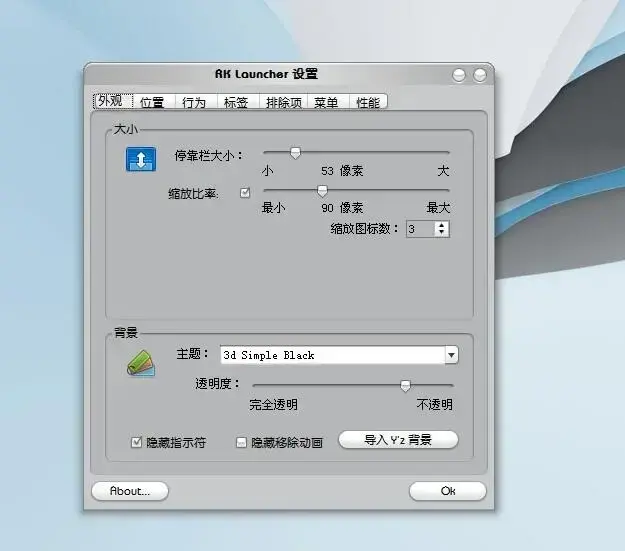Click the 完全透明 label
Viewport: 625px width, 551px height.
(x=273, y=405)
